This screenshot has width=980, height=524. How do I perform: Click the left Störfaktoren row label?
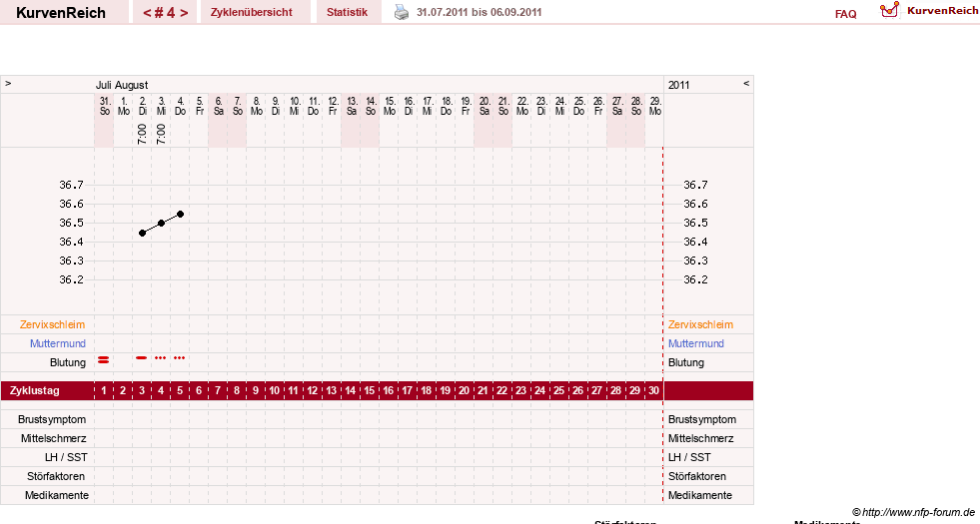coord(56,476)
